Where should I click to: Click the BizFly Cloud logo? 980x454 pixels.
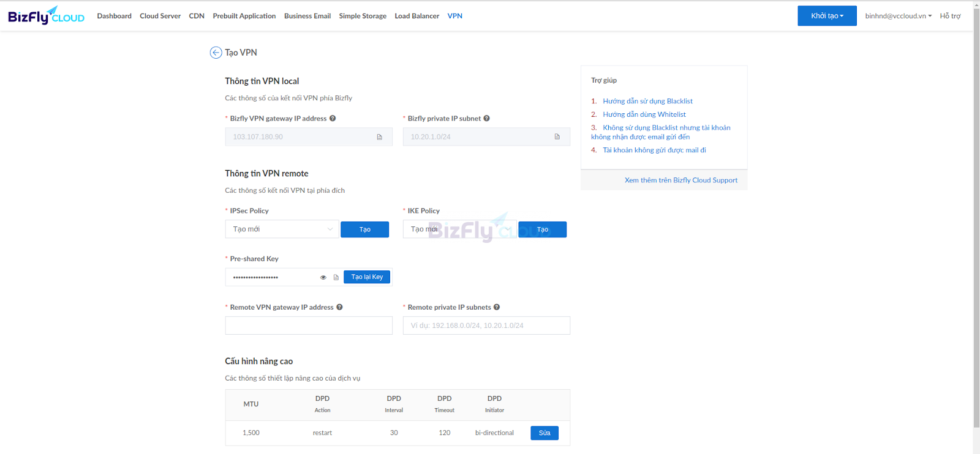[x=46, y=15]
